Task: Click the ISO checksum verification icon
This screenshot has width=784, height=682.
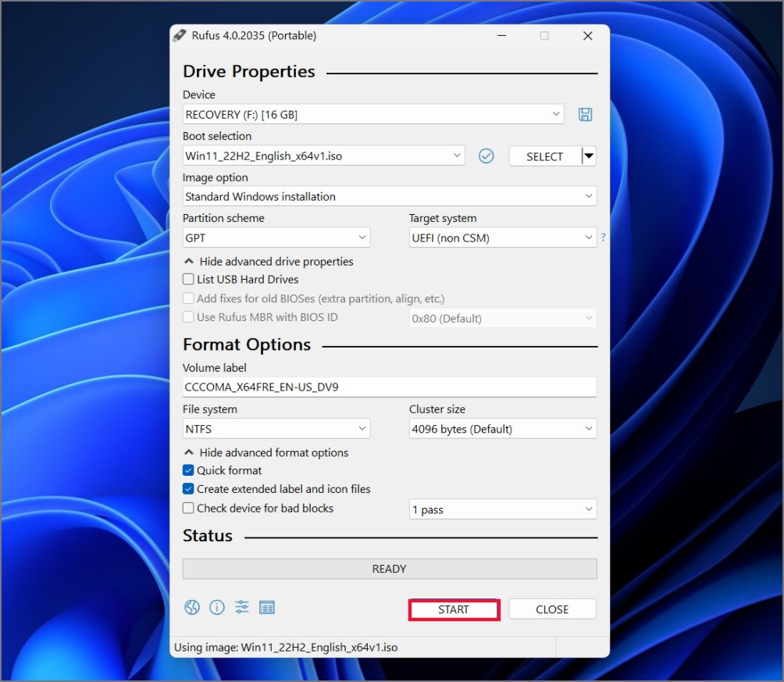Action: 486,155
